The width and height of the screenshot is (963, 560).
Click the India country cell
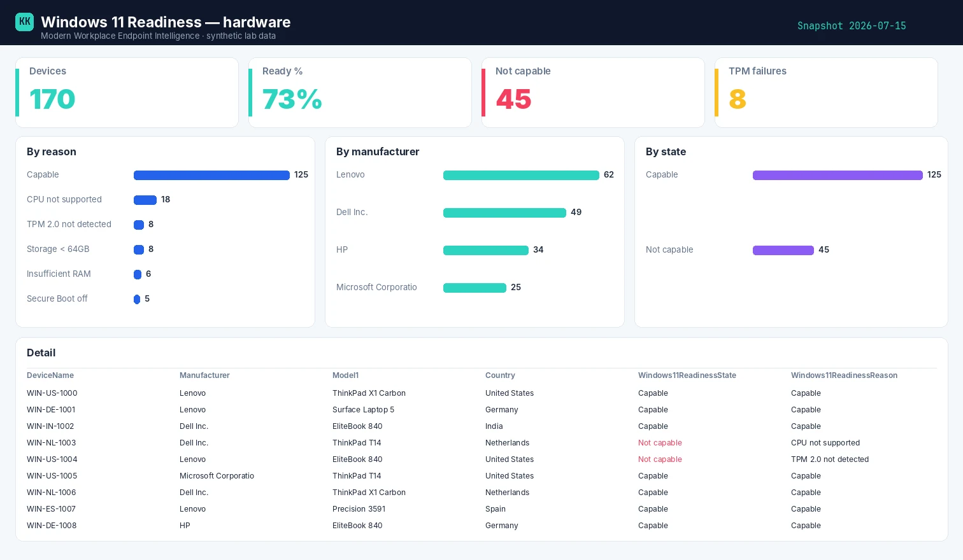pyautogui.click(x=494, y=426)
